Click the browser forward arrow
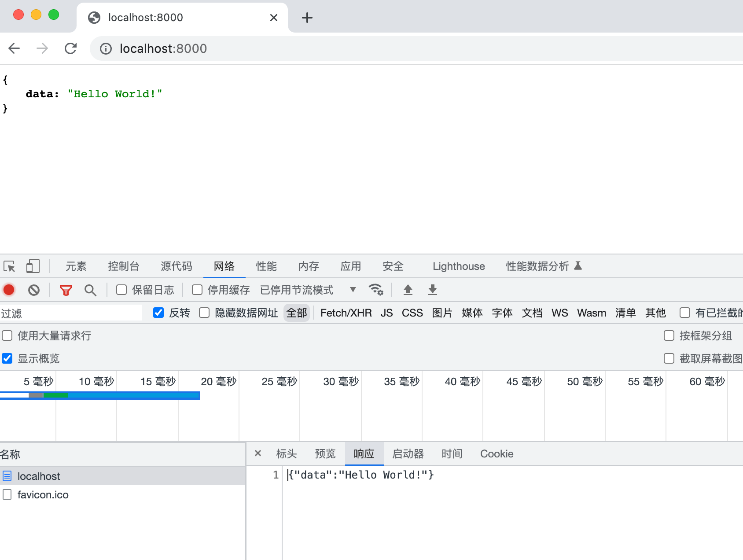 [42, 48]
